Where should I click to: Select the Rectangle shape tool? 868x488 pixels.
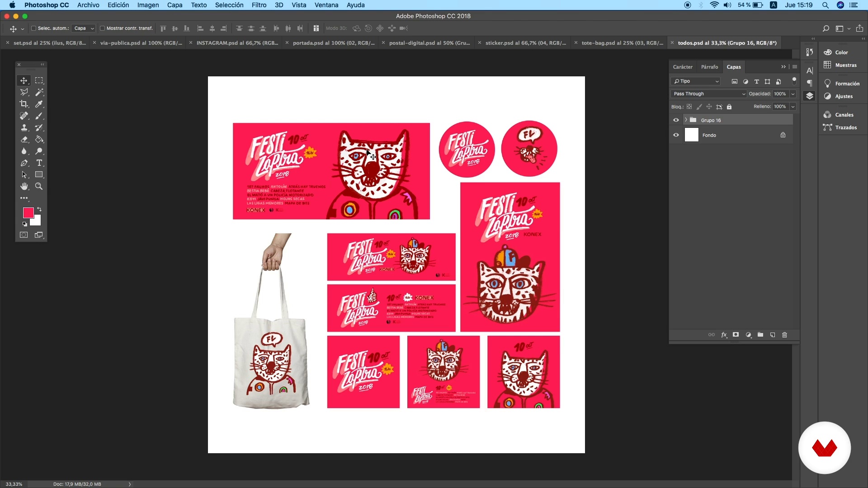[x=39, y=174]
